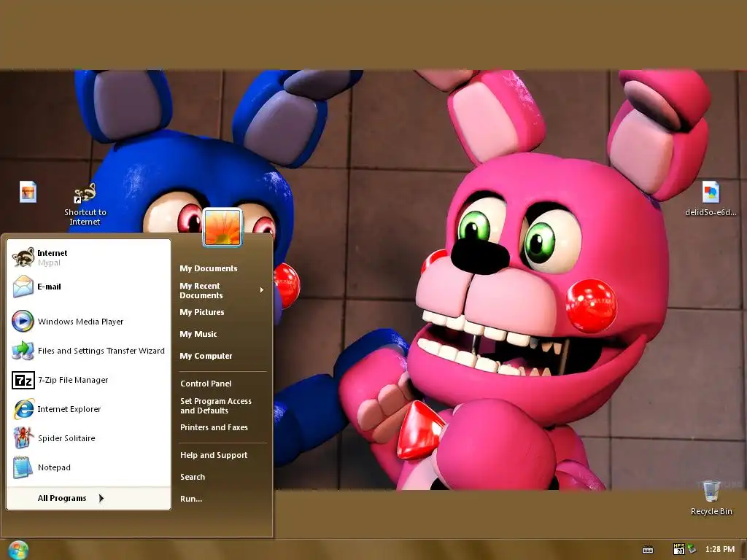Image resolution: width=747 pixels, height=560 pixels.
Task: Click the All Programs label
Action: click(x=62, y=498)
